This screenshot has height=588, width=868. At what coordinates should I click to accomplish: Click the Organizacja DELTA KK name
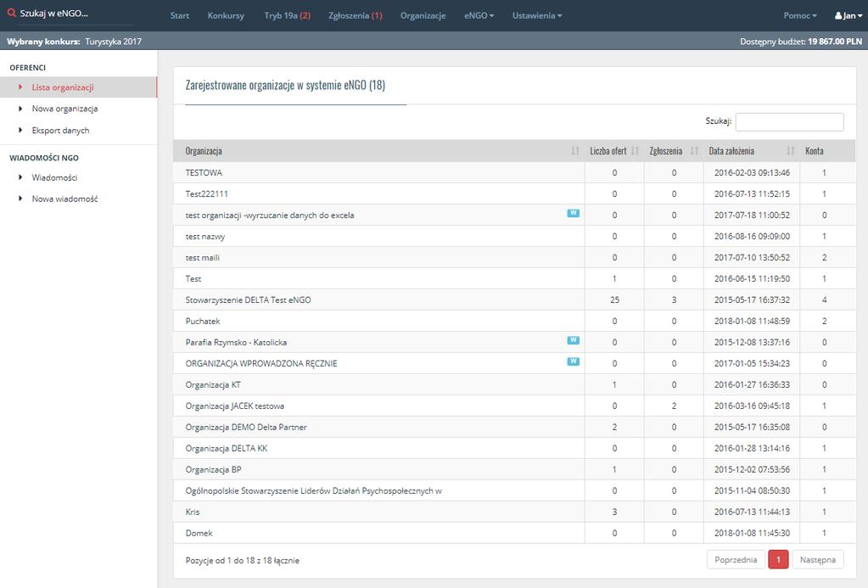pos(227,449)
